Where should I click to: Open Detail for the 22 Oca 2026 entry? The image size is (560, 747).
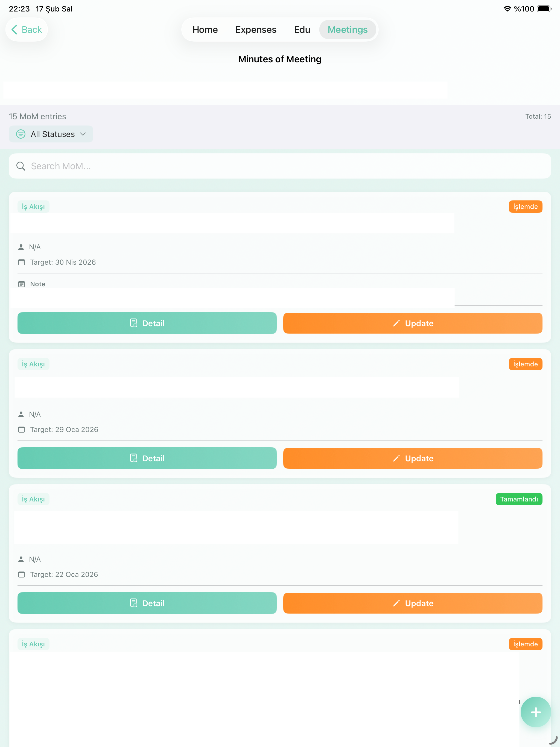147,603
